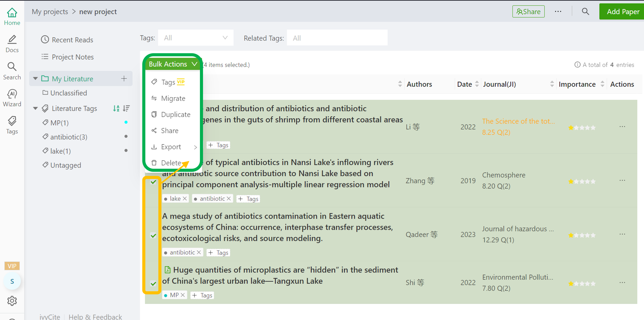Click the lake tag color dot

coord(126,151)
